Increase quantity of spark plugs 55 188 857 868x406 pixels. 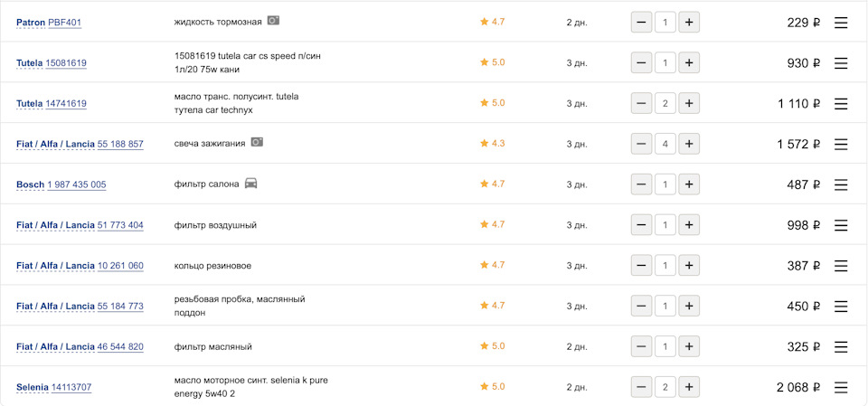click(x=689, y=144)
